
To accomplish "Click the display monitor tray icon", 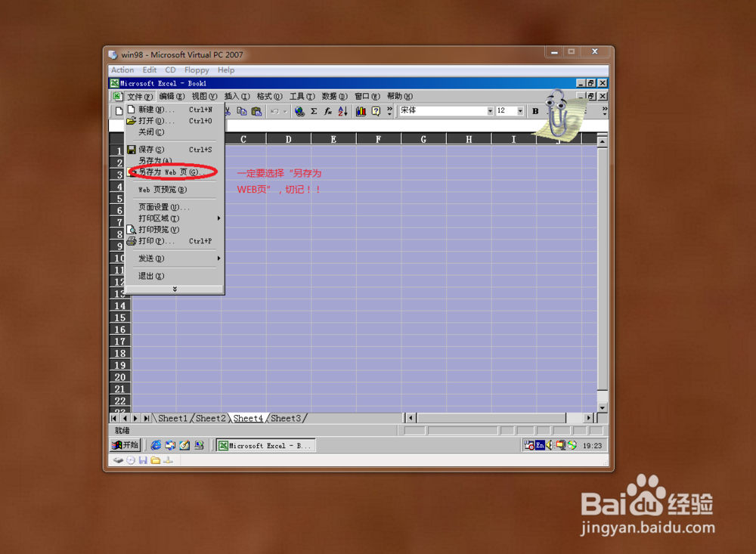I will [561, 445].
